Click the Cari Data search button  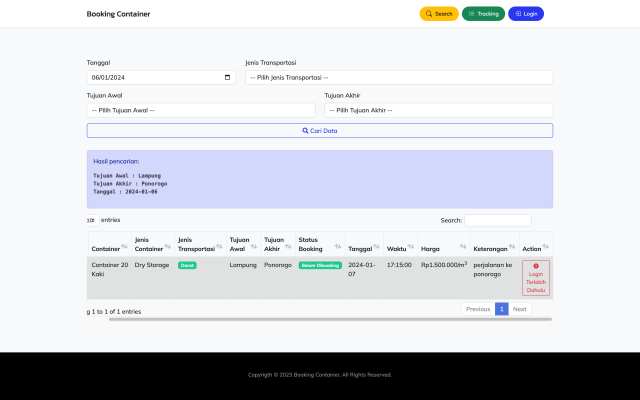(320, 130)
